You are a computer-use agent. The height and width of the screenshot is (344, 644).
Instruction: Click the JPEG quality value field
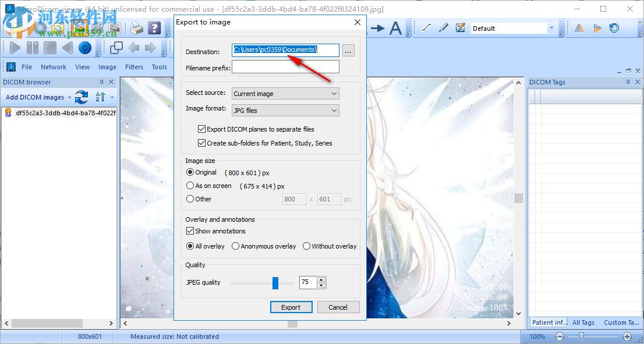click(x=309, y=282)
